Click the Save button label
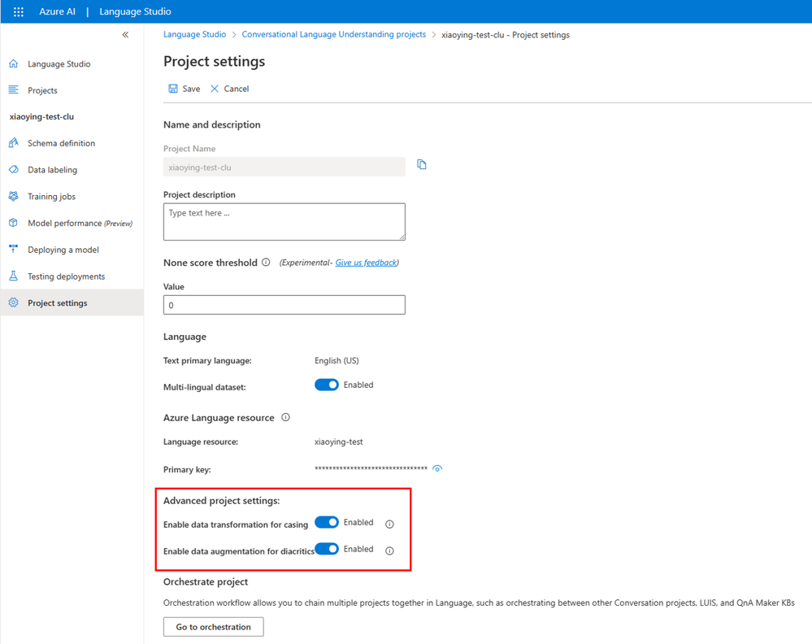The image size is (812, 644). (191, 89)
